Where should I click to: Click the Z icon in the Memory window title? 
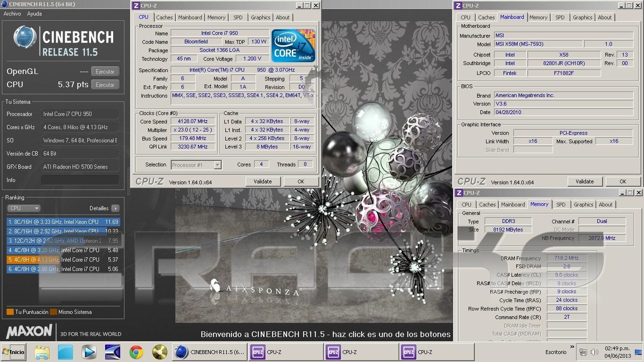[x=459, y=193]
